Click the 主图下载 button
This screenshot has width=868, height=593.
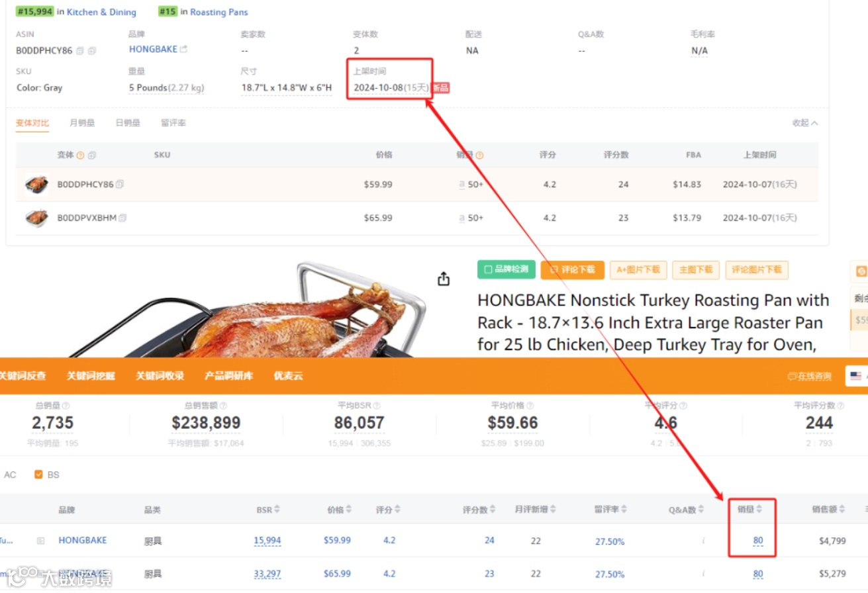(x=695, y=269)
